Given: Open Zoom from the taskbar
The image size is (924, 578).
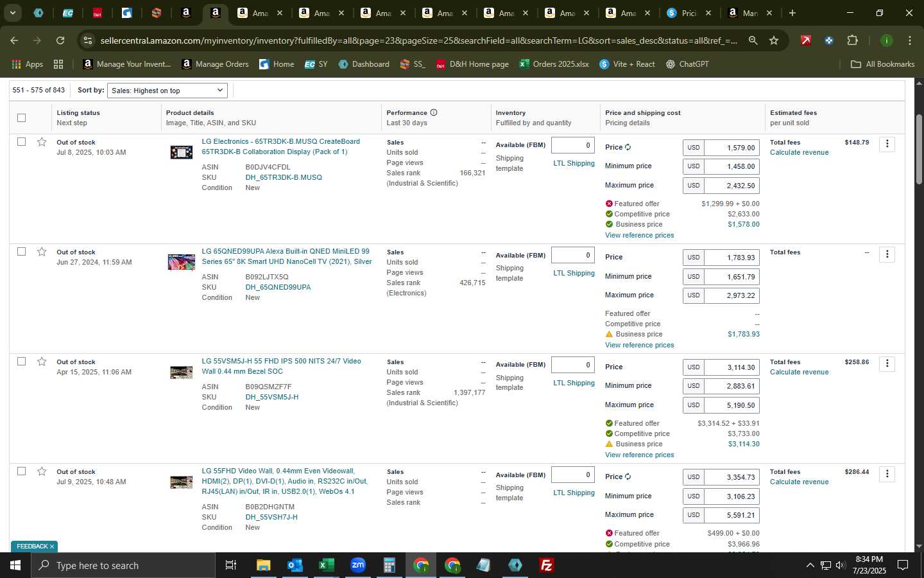Looking at the screenshot, I should (357, 565).
